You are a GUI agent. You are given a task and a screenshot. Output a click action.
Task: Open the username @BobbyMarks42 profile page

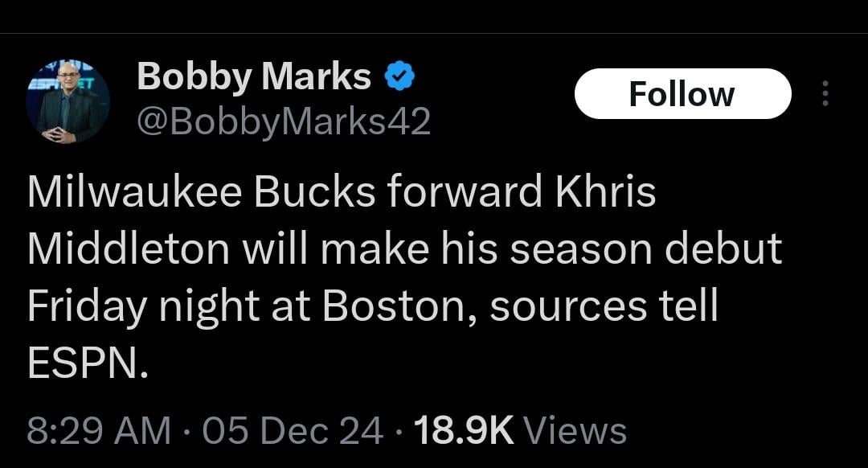click(285, 121)
